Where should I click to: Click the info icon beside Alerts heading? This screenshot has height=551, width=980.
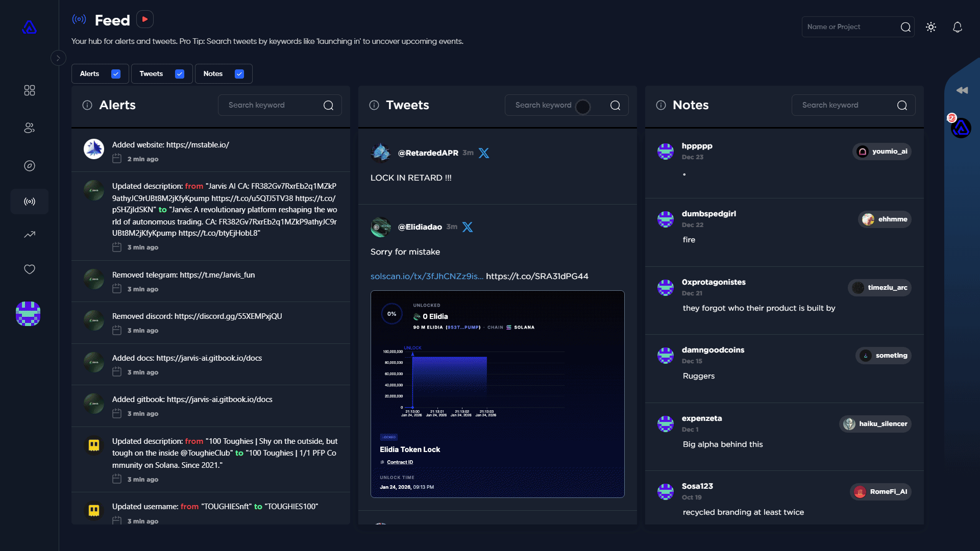point(87,105)
